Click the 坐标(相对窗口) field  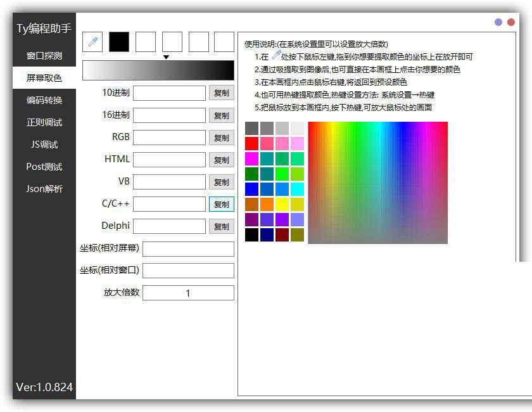click(x=188, y=271)
